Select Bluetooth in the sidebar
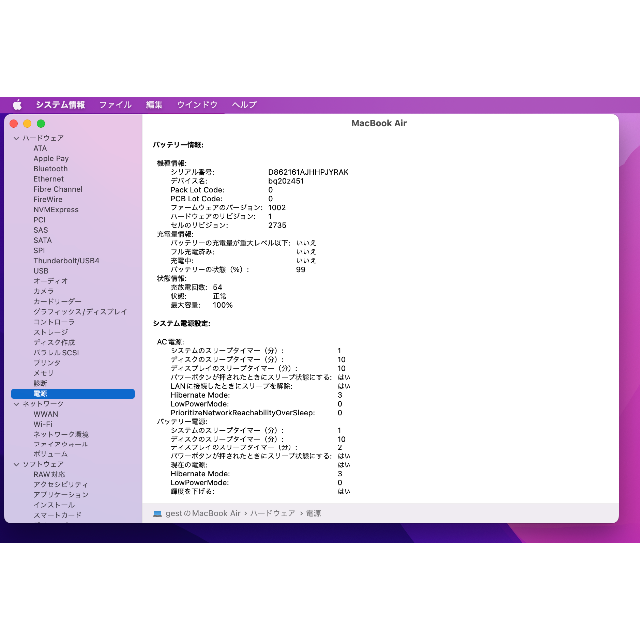The image size is (640, 640). (x=51, y=169)
